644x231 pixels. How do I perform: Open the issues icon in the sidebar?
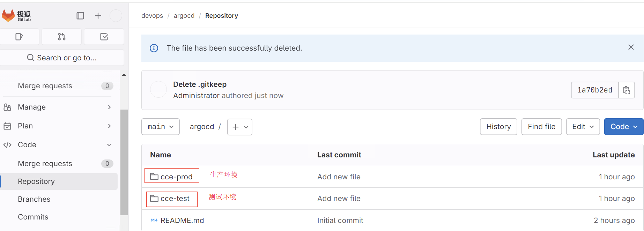19,37
